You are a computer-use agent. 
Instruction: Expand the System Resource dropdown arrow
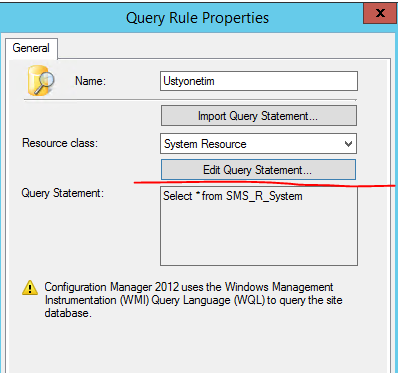348,144
